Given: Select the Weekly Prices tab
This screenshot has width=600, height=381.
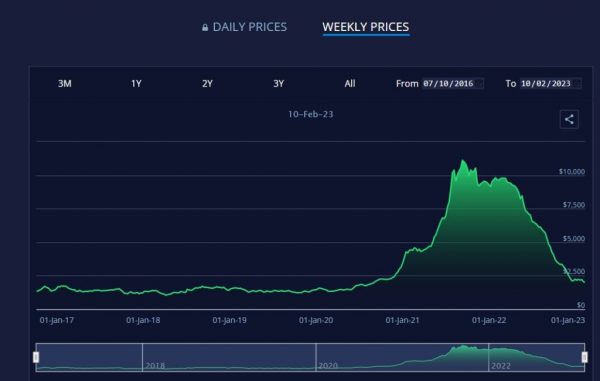Looking at the screenshot, I should 365,27.
